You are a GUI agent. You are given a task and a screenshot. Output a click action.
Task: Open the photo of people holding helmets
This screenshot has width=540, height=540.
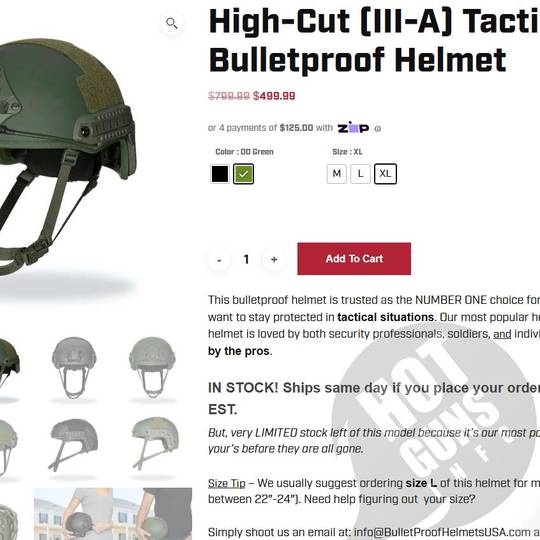[x=113, y=513]
